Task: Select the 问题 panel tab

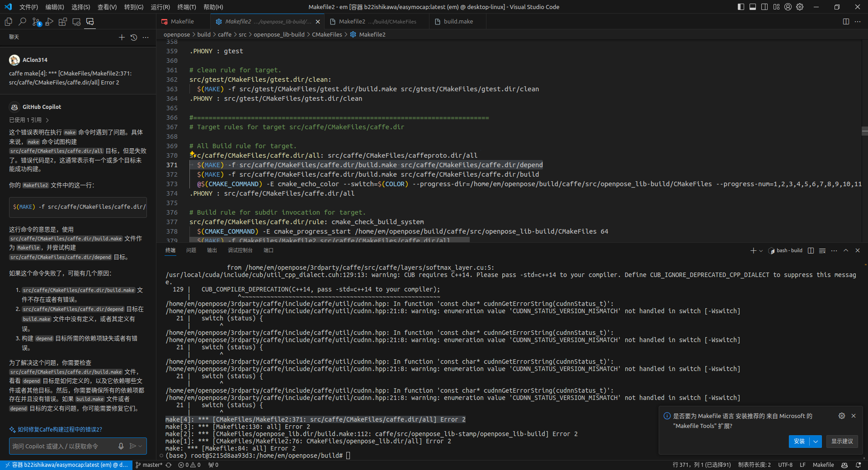Action: click(191, 250)
